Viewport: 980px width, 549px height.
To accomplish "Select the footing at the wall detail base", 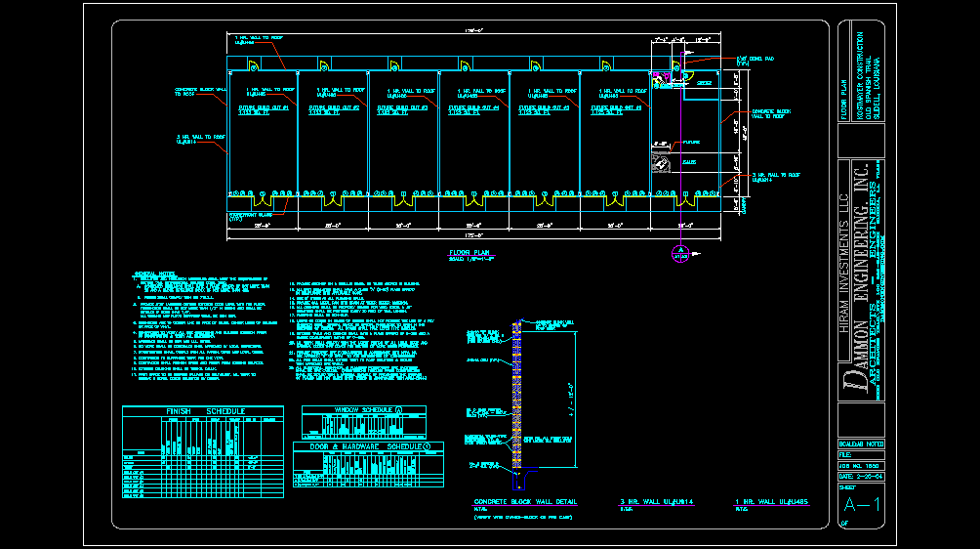I will [527, 471].
